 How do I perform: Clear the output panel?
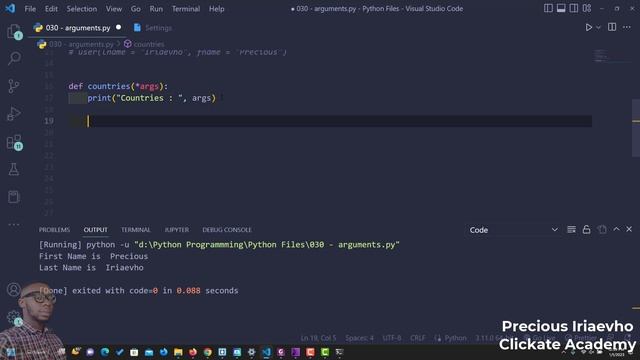571,229
